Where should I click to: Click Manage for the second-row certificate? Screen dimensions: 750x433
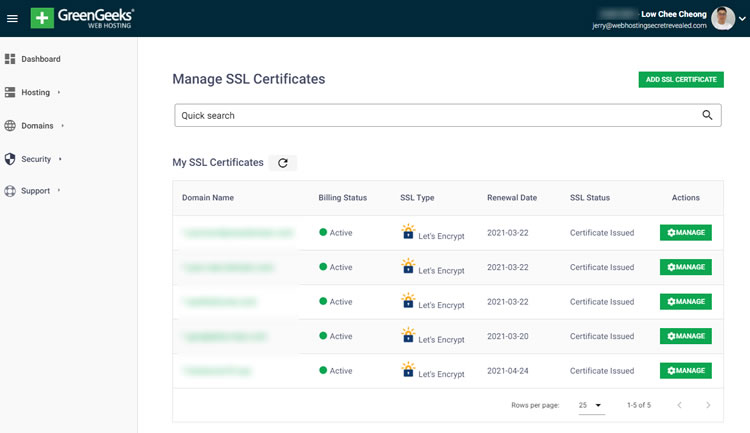point(685,267)
